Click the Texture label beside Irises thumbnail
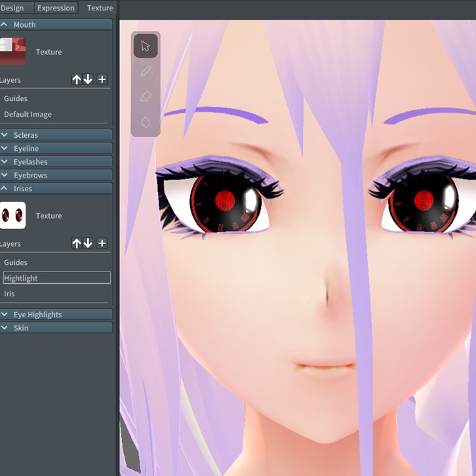This screenshot has width=476, height=476. coord(49,216)
